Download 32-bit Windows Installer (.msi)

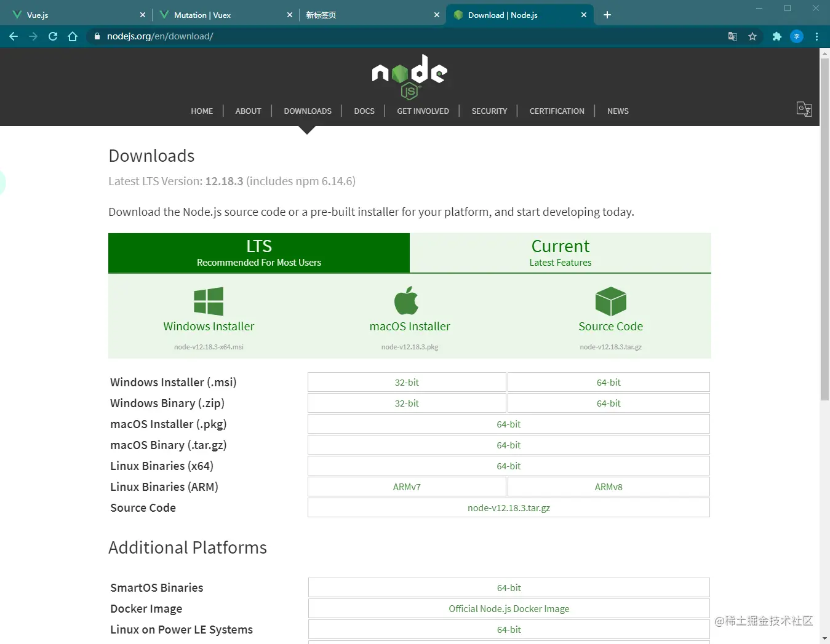pyautogui.click(x=407, y=382)
